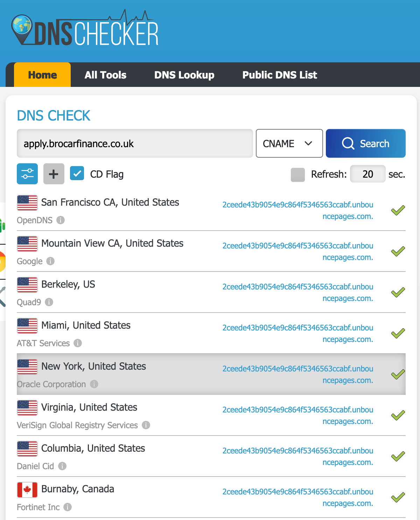Click VeriSign Global Registry Services info icon
The height and width of the screenshot is (520, 420).
pyautogui.click(x=146, y=425)
